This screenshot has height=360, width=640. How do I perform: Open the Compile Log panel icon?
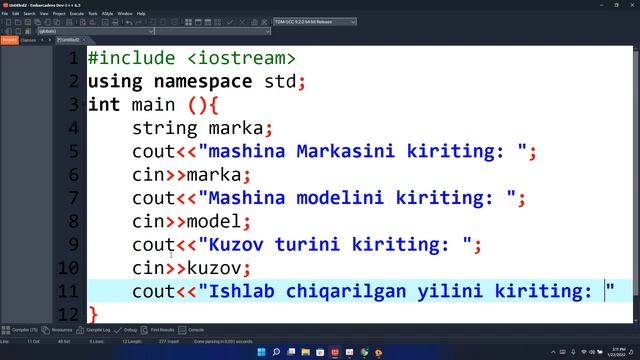(x=80, y=330)
